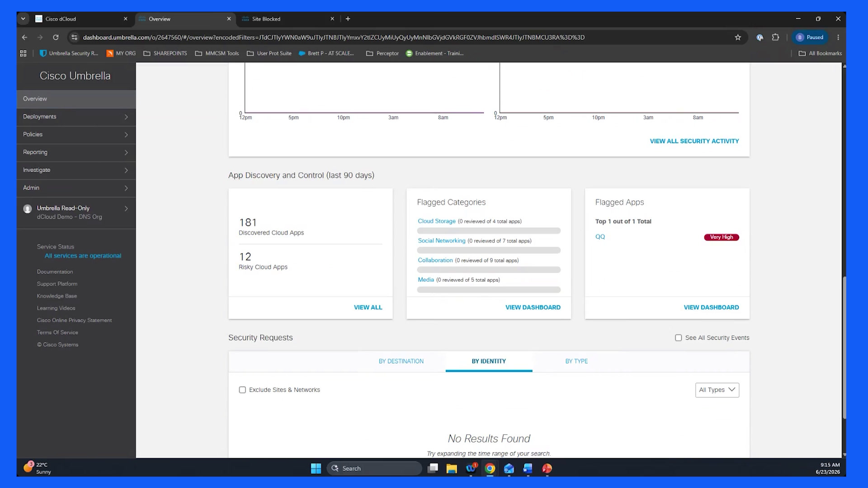Click the Paused profile button
Image resolution: width=868 pixels, height=488 pixels.
tap(810, 38)
